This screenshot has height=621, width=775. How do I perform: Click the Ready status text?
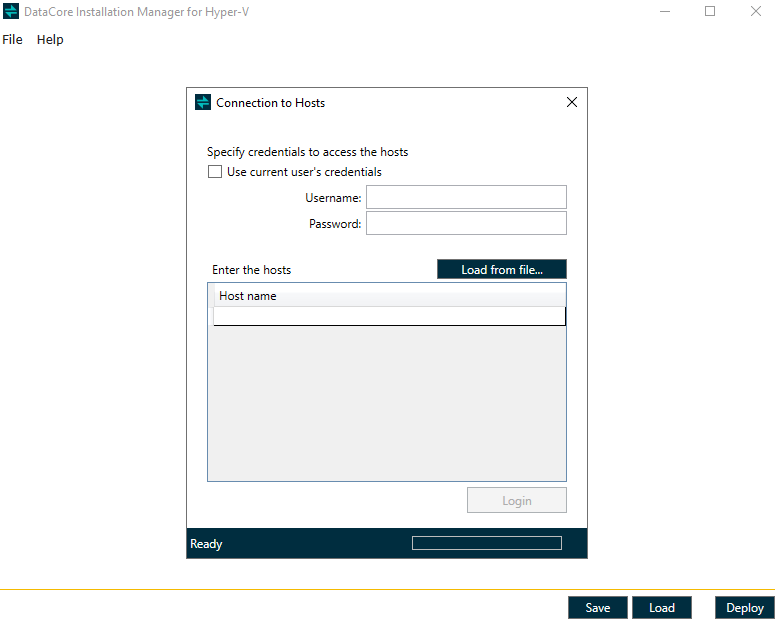coord(206,544)
